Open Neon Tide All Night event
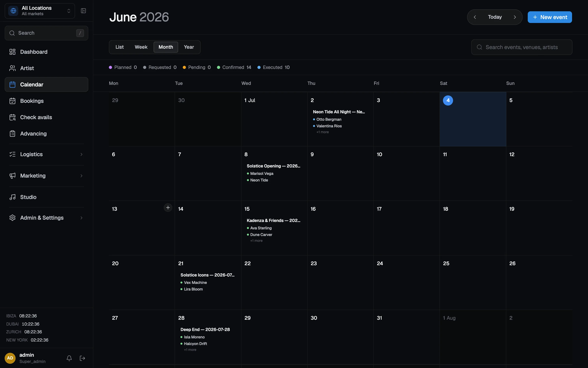The width and height of the screenshot is (588, 368). pyautogui.click(x=339, y=112)
